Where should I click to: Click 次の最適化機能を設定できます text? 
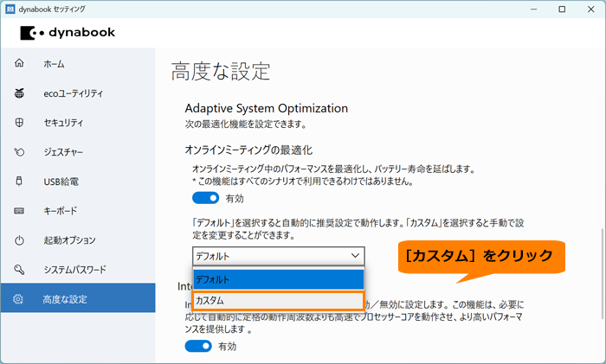(246, 125)
